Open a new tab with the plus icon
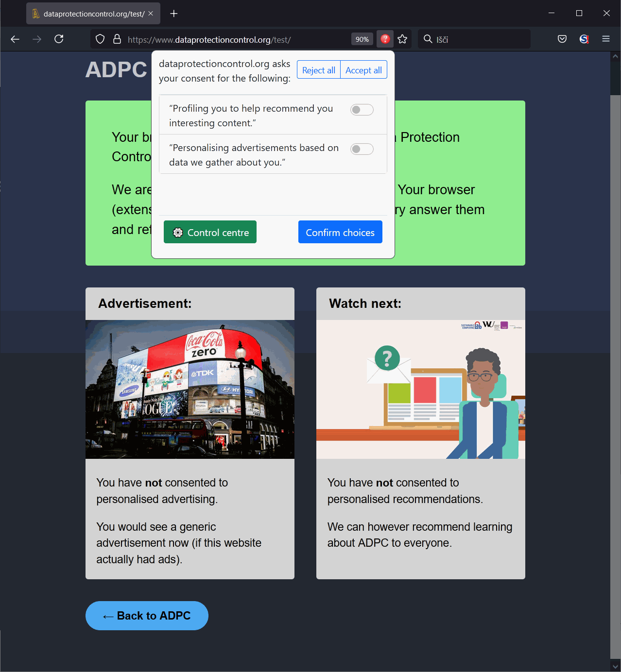621x672 pixels. pos(173,13)
